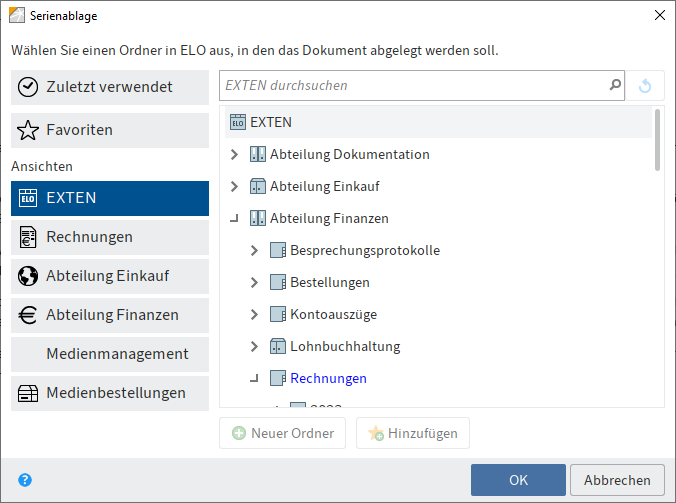The width and height of the screenshot is (676, 503).
Task: Select the Medienmanagement view
Action: (x=110, y=354)
